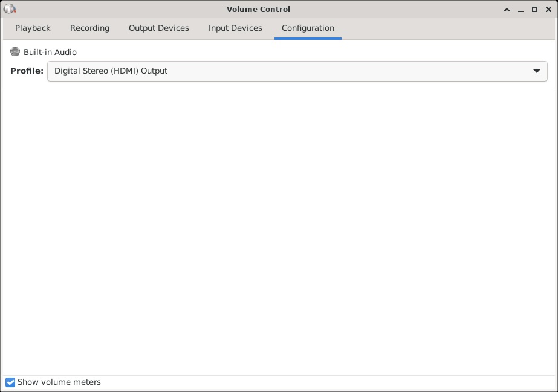Click the Volume Control title bar text
This screenshot has height=392, width=558.
click(258, 9)
